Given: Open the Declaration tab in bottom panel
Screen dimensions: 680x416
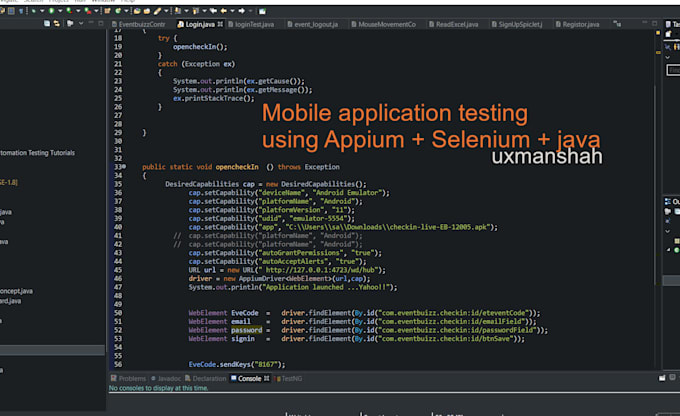Looking at the screenshot, I should [206, 378].
